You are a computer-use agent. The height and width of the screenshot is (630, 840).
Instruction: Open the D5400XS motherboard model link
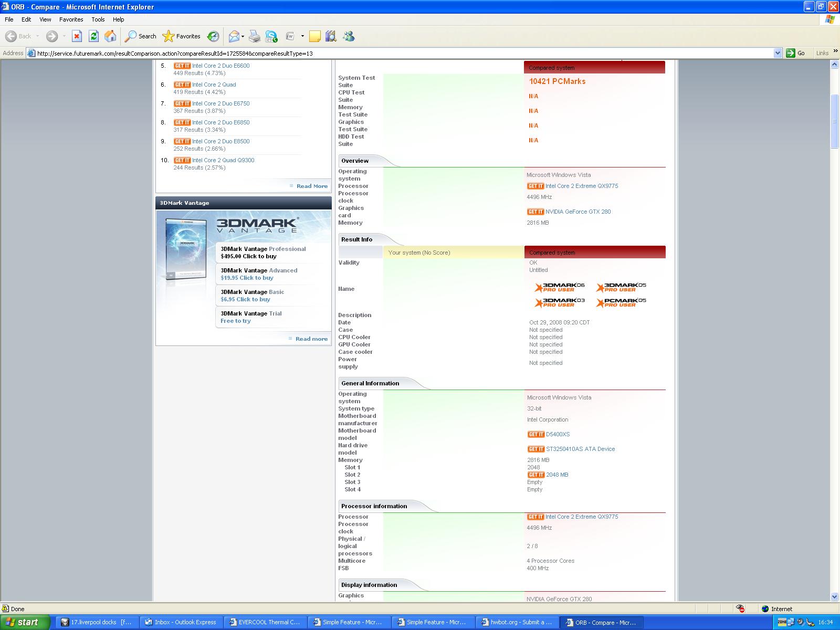(558, 434)
